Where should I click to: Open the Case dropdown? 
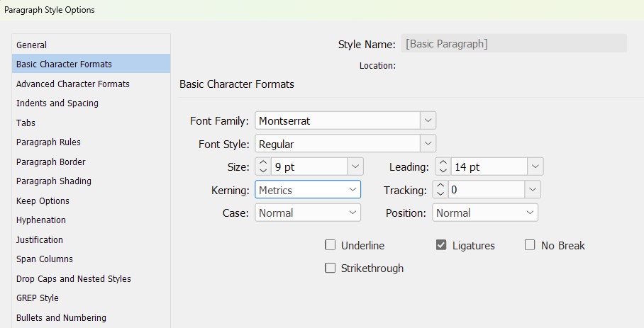[352, 213]
